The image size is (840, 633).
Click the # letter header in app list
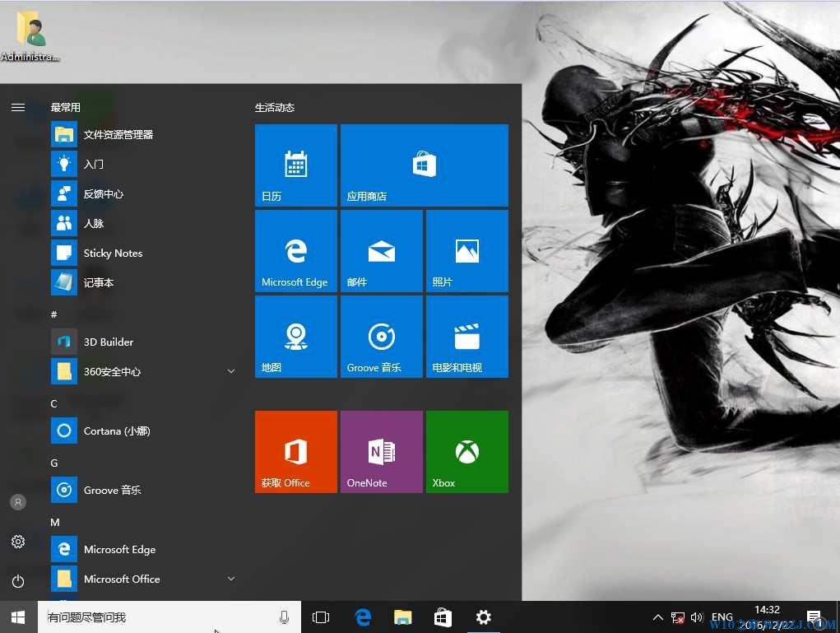pyautogui.click(x=53, y=314)
